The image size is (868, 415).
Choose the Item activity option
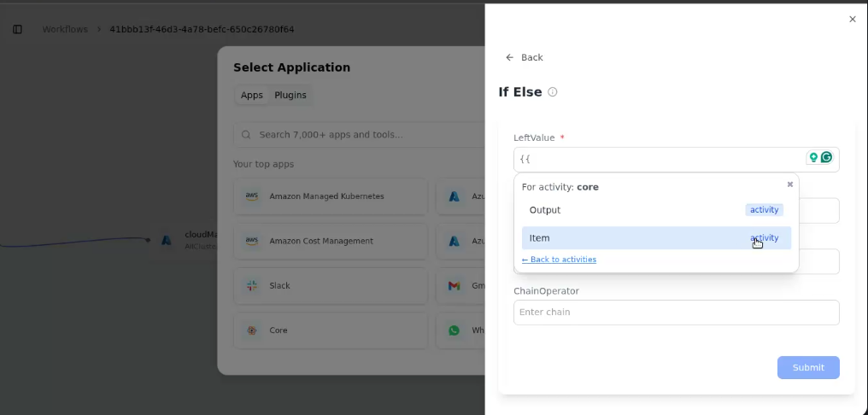[656, 238]
